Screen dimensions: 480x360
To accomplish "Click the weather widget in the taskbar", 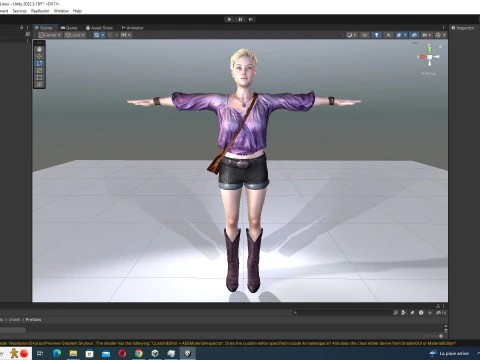I will [449, 353].
